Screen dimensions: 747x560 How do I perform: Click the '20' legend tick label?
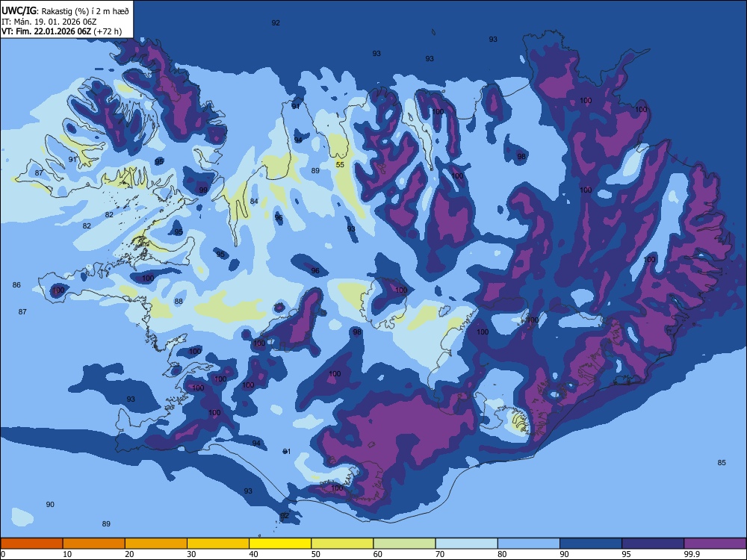[x=129, y=554]
